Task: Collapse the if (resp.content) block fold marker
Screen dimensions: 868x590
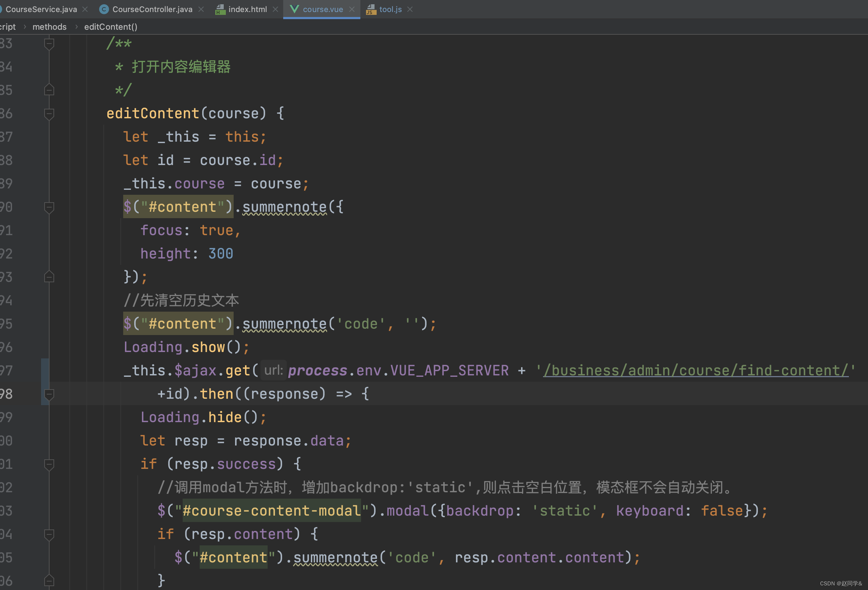Action: tap(49, 534)
